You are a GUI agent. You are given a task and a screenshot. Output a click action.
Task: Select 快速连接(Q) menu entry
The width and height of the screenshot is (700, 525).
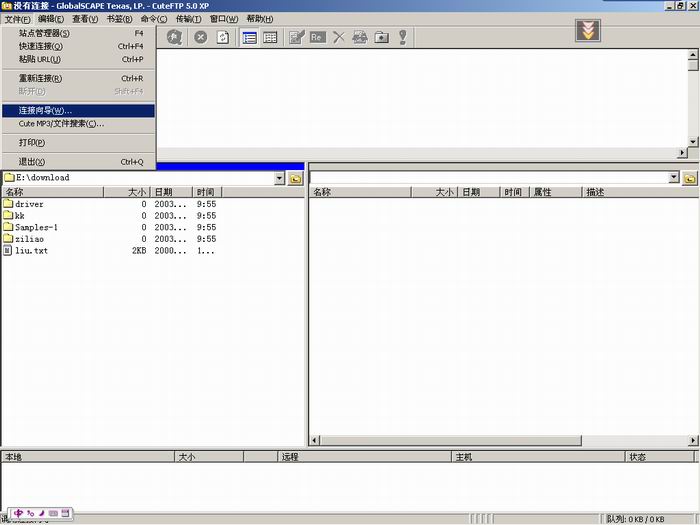[79, 46]
